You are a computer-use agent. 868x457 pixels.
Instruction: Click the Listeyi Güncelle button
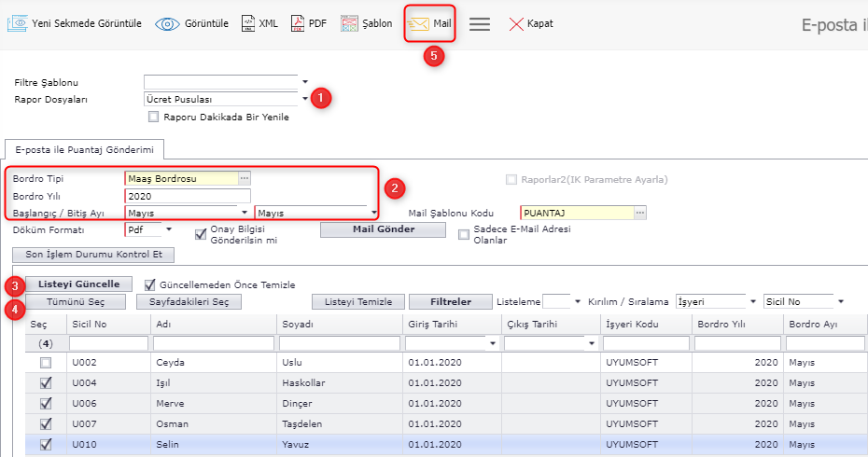coord(78,284)
